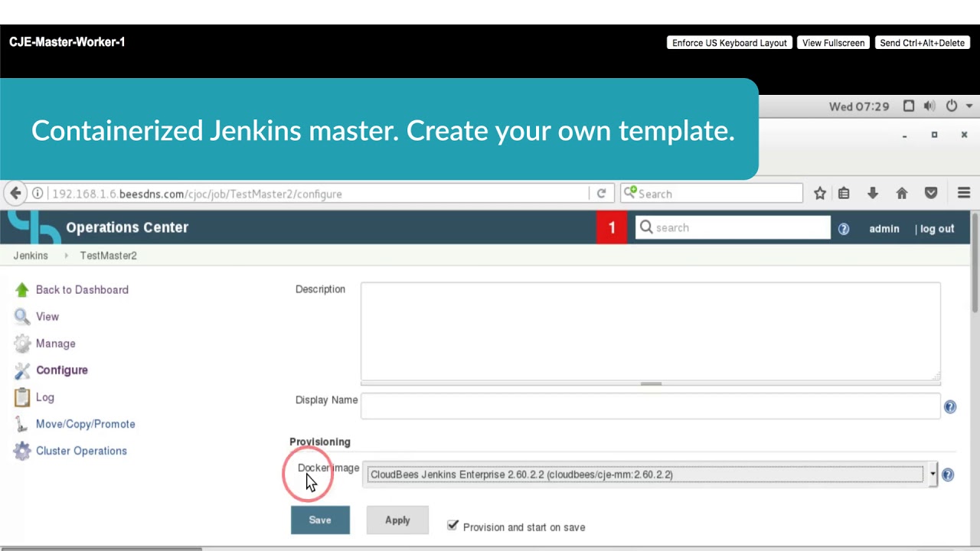980x551 pixels.
Task: Bookmark this page with the star icon
Action: 820,194
